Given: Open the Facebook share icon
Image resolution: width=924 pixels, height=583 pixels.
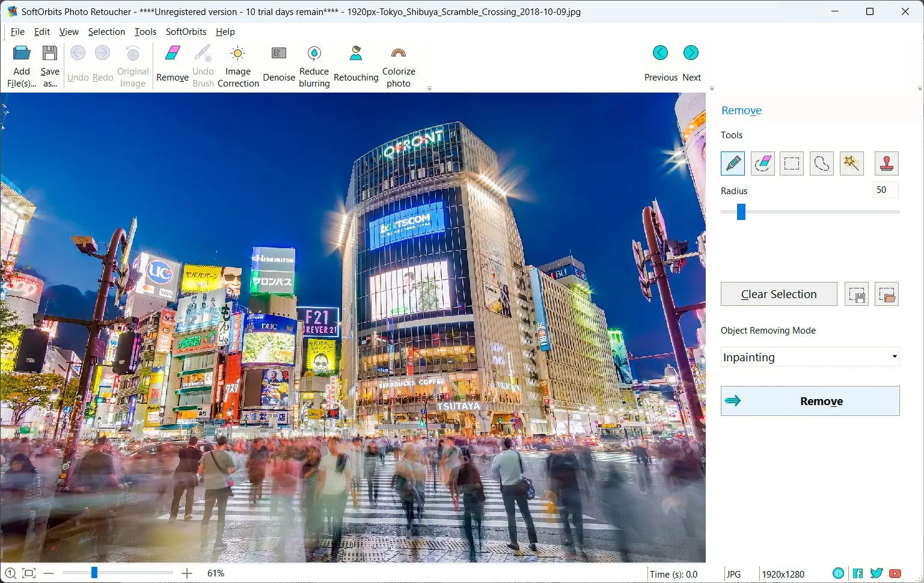Looking at the screenshot, I should tap(858, 573).
